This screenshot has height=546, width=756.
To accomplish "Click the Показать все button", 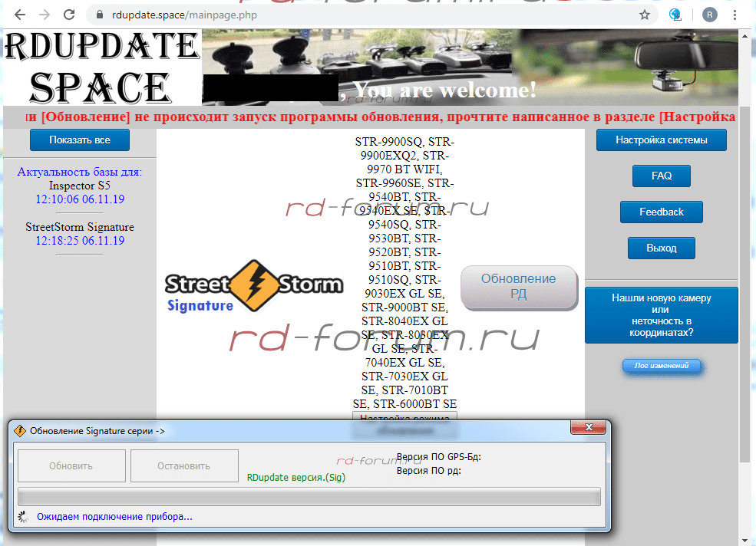I will click(x=80, y=140).
